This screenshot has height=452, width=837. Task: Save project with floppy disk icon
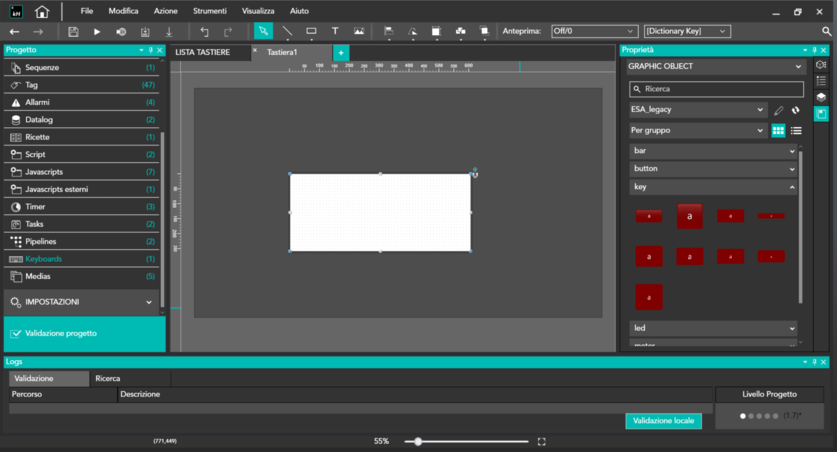[73, 32]
